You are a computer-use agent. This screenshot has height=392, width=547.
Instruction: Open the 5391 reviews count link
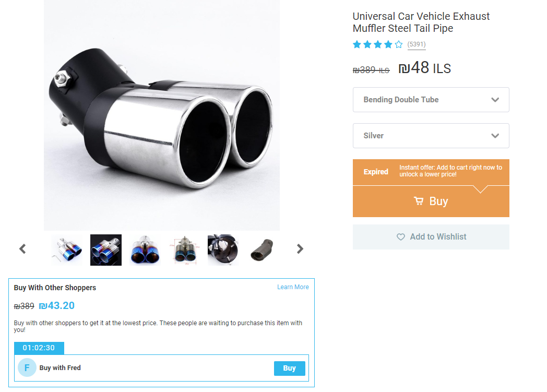(417, 44)
